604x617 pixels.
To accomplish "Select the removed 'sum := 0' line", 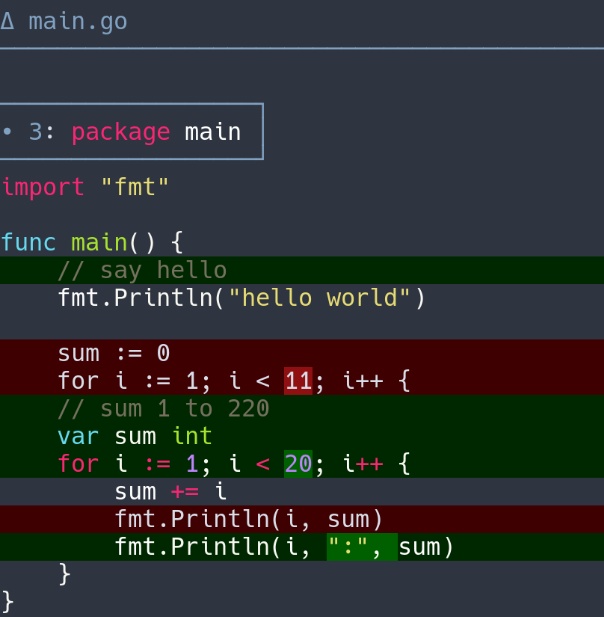I will pyautogui.click(x=114, y=353).
